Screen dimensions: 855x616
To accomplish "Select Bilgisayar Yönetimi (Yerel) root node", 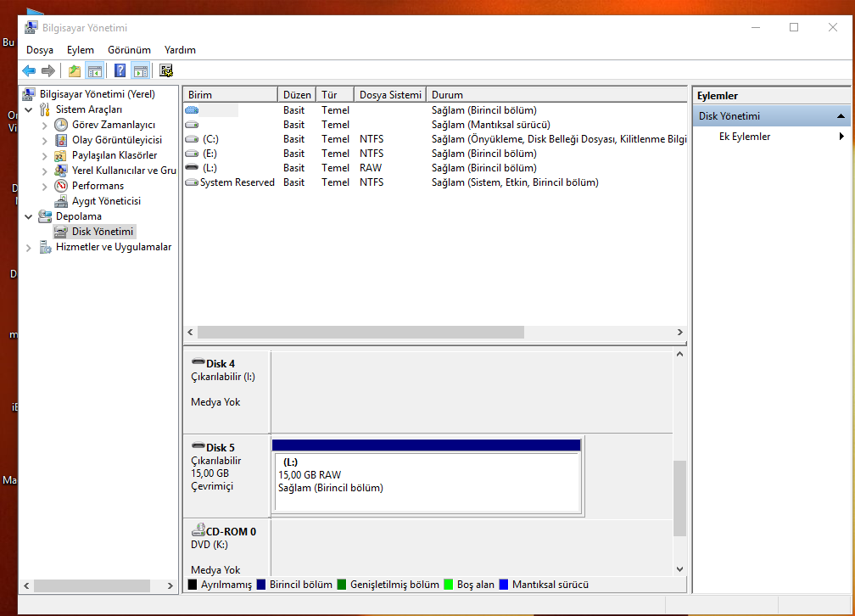I will 97,94.
